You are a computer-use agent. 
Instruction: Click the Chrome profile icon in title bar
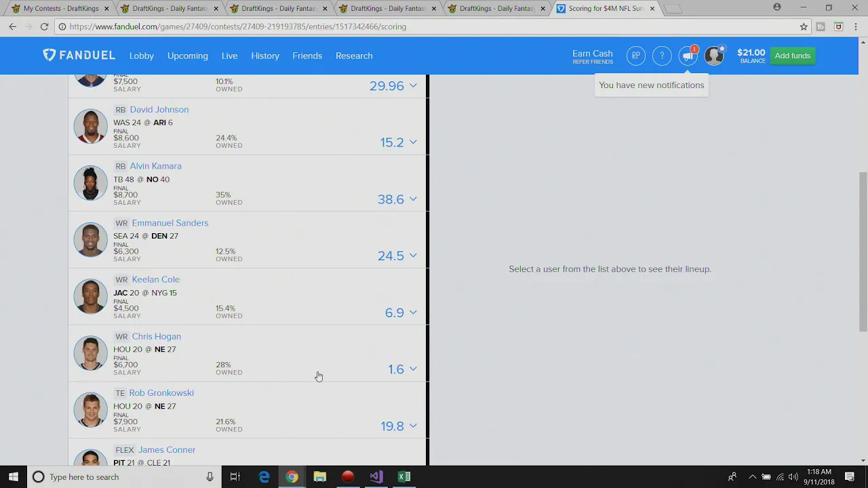point(777,7)
